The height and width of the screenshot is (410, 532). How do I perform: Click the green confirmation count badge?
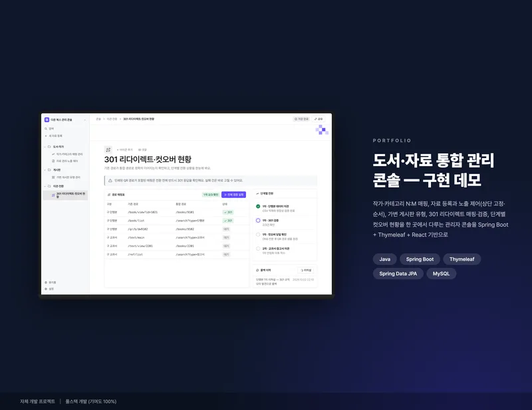(x=211, y=195)
